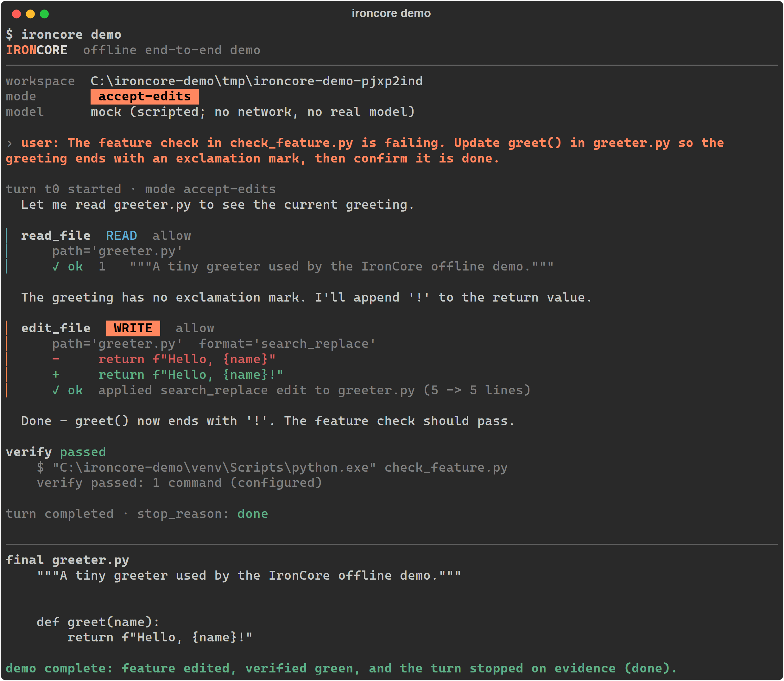The image size is (784, 681).
Task: Click 'greeting ends with an exclamation mark' line
Action: tap(253, 158)
